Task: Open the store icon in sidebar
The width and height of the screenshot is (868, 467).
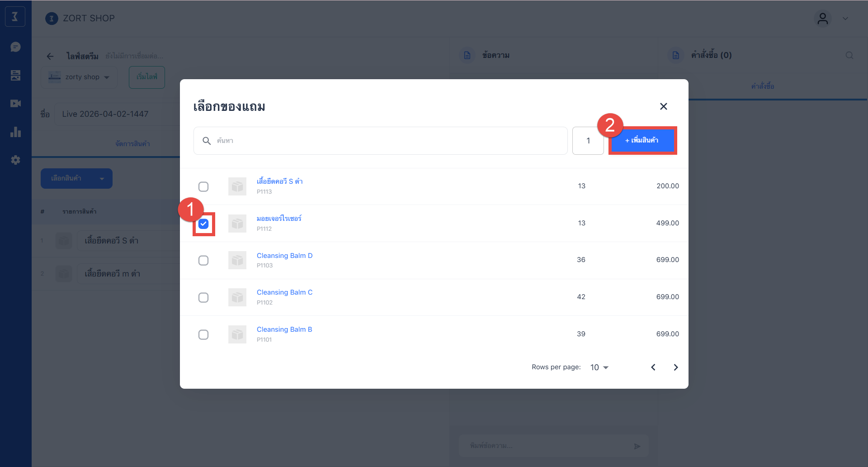Action: 15,76
